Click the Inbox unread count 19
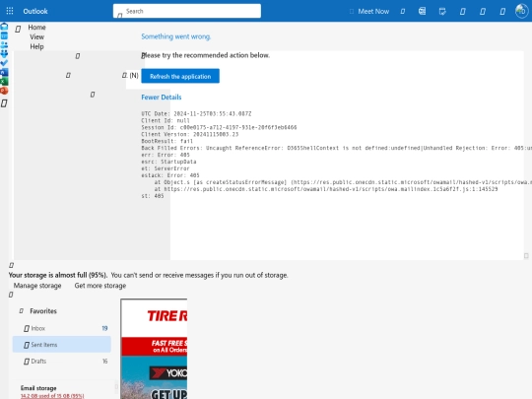Viewport: 532px width, 399px height. tap(104, 328)
